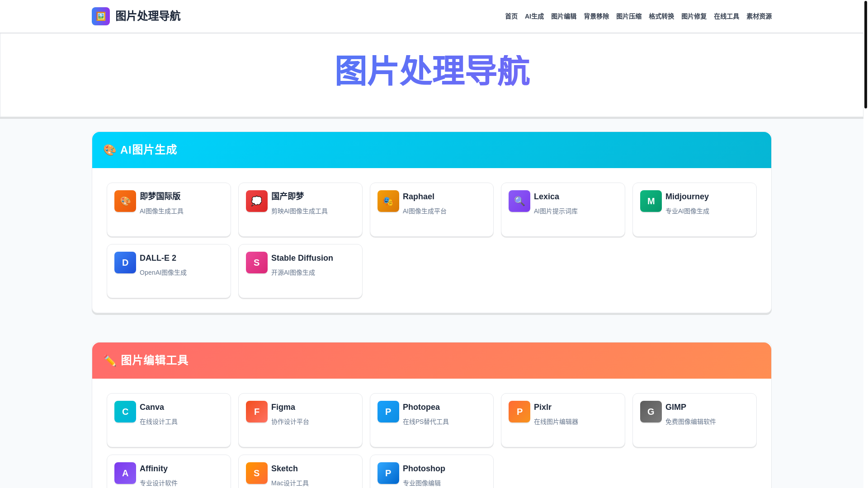Click pencil emoji in 图片编辑工具 header

click(x=109, y=361)
